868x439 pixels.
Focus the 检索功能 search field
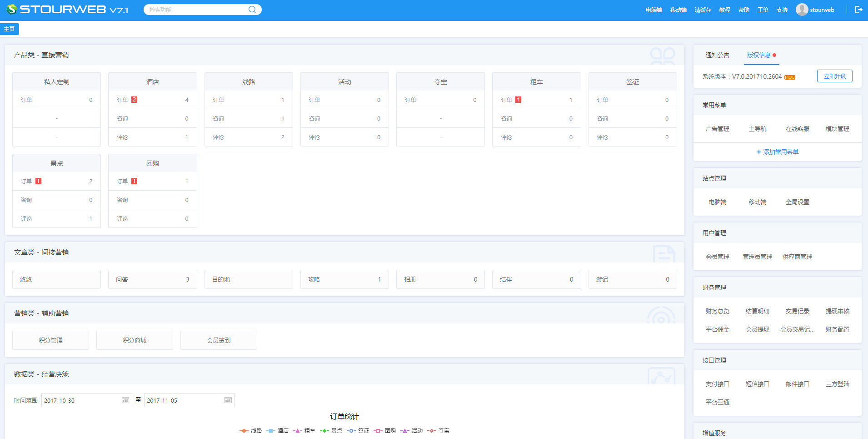[x=195, y=10]
